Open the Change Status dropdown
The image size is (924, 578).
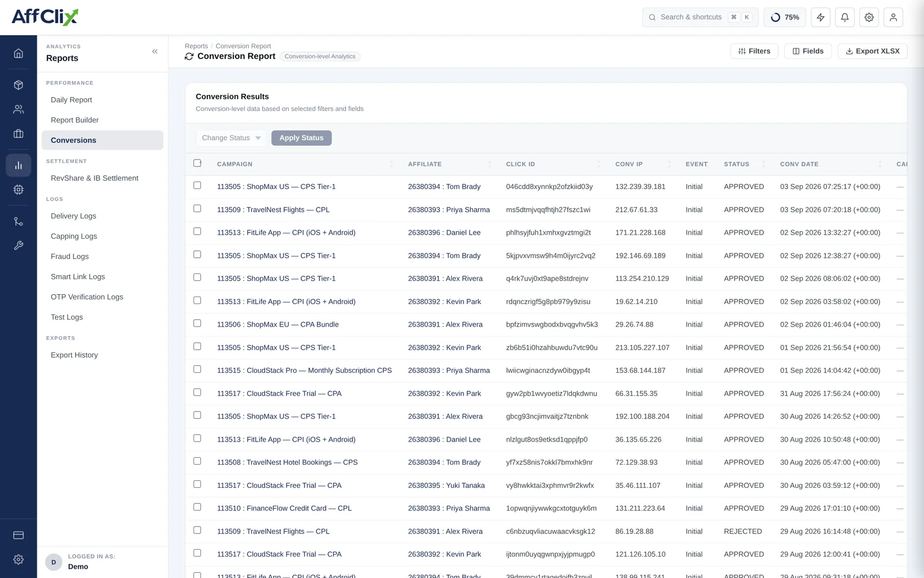coord(231,138)
